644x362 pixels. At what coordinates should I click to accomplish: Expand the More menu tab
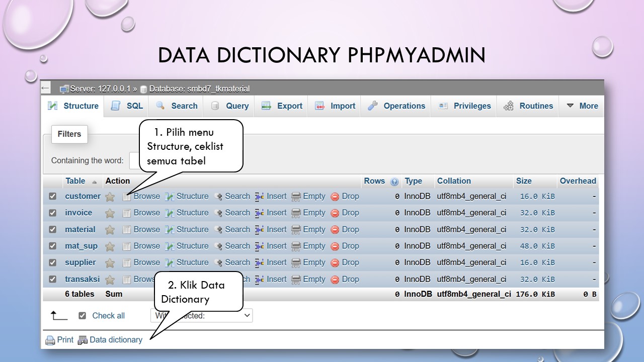coord(582,106)
